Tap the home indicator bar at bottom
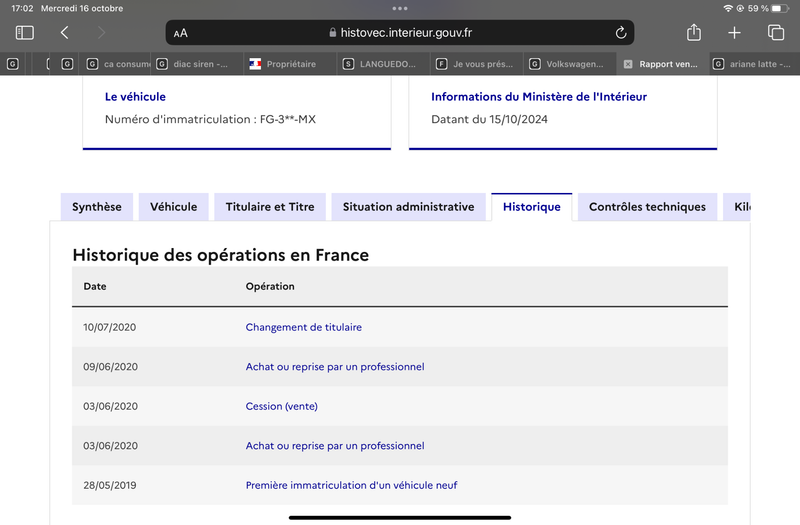Viewport: 800px width, 525px height. tap(400, 517)
